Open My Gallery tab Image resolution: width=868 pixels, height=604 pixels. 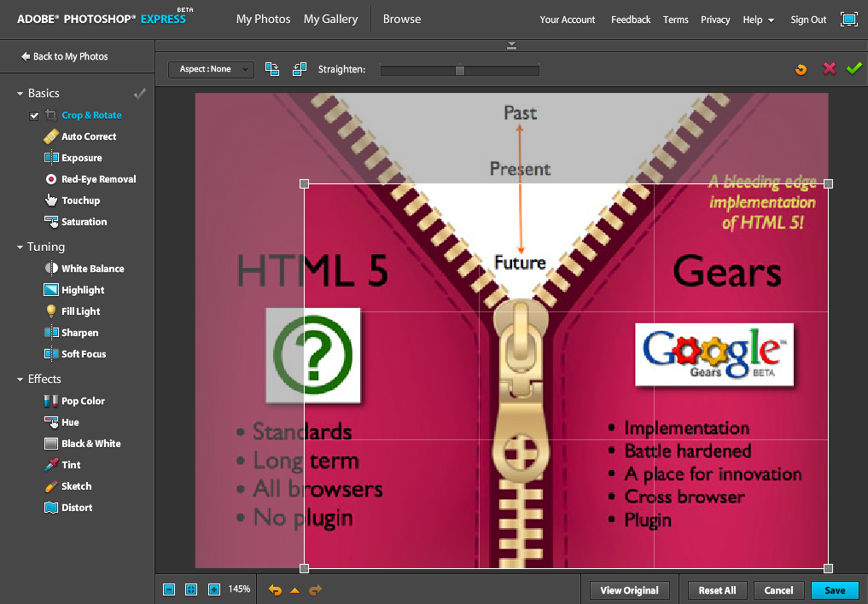330,20
